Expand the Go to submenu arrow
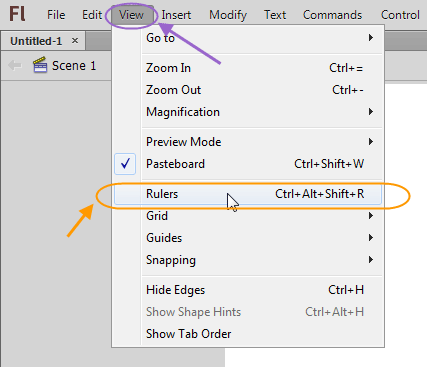This screenshot has width=427, height=367. click(x=371, y=38)
